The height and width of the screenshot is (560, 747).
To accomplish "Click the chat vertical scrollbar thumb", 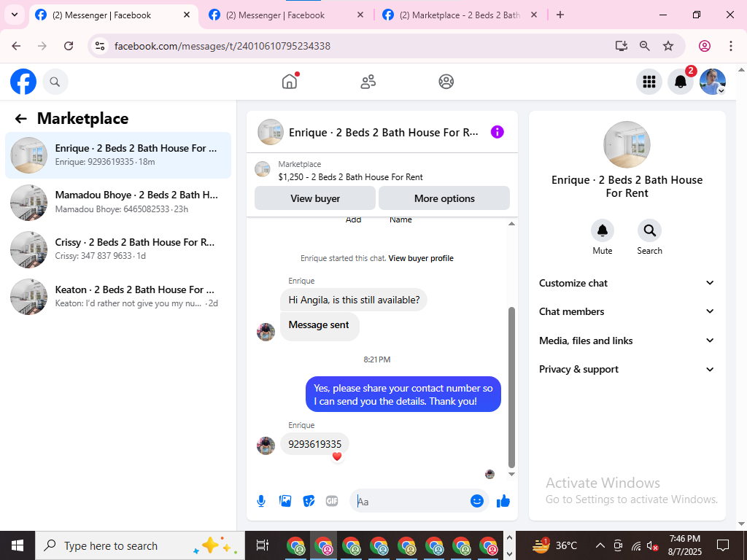I will pyautogui.click(x=511, y=388).
